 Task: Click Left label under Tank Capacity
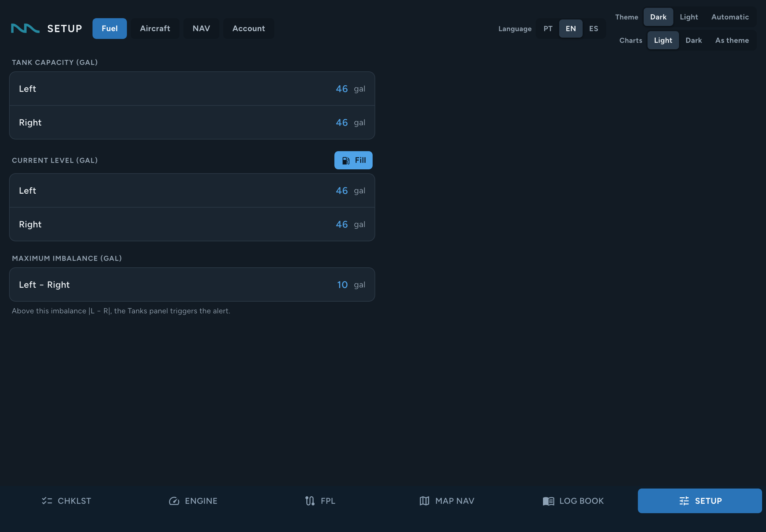(x=27, y=89)
